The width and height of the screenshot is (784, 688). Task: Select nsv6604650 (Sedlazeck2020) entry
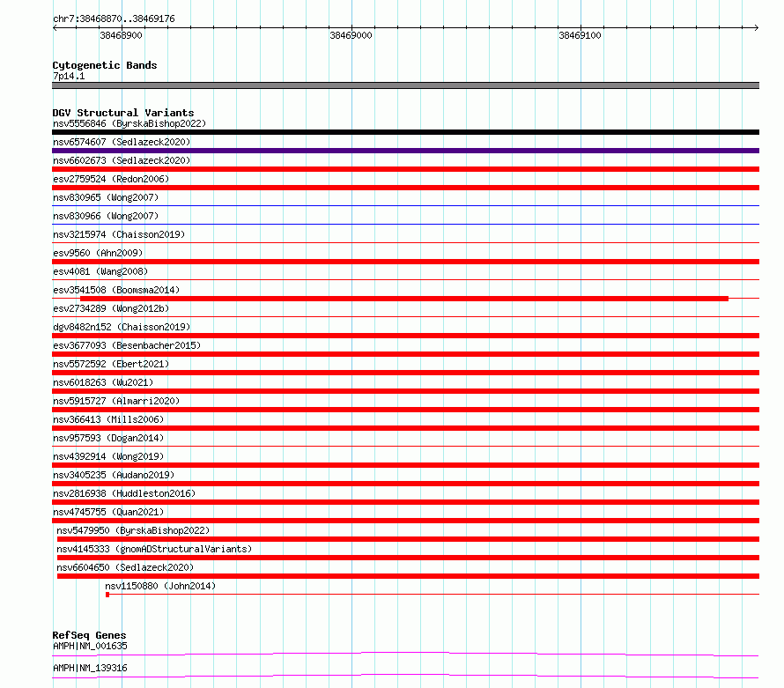125,567
